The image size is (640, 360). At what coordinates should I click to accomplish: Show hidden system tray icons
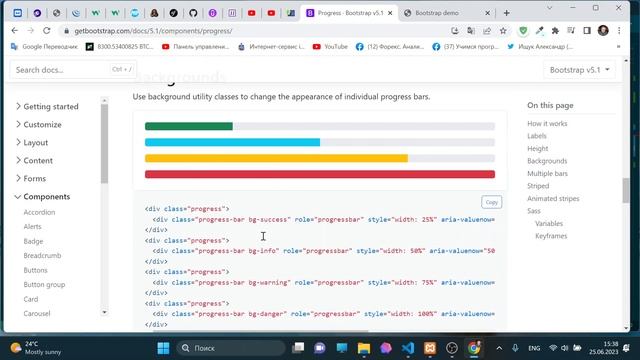point(499,348)
